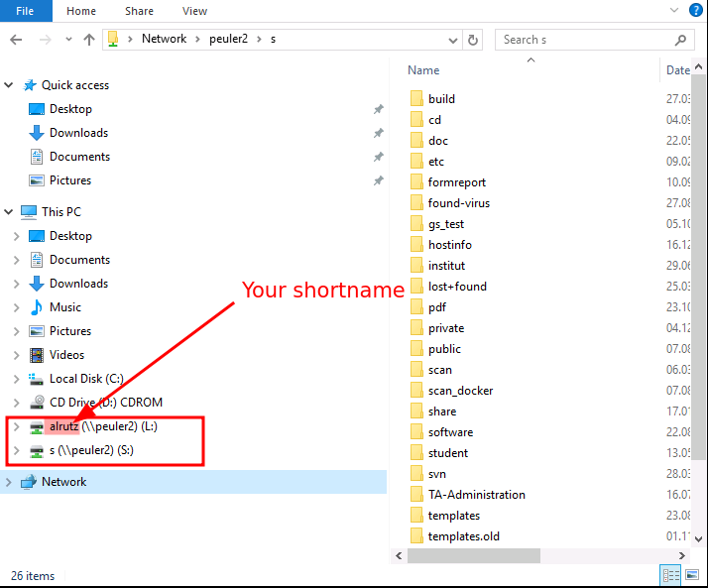Click the Music library icon
This screenshot has width=708, height=588.
pos(37,307)
